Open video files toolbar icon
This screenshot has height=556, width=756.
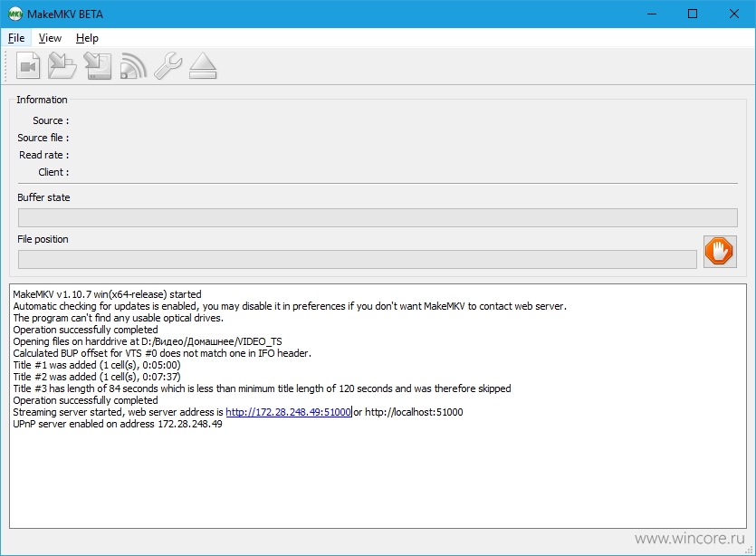coord(28,65)
